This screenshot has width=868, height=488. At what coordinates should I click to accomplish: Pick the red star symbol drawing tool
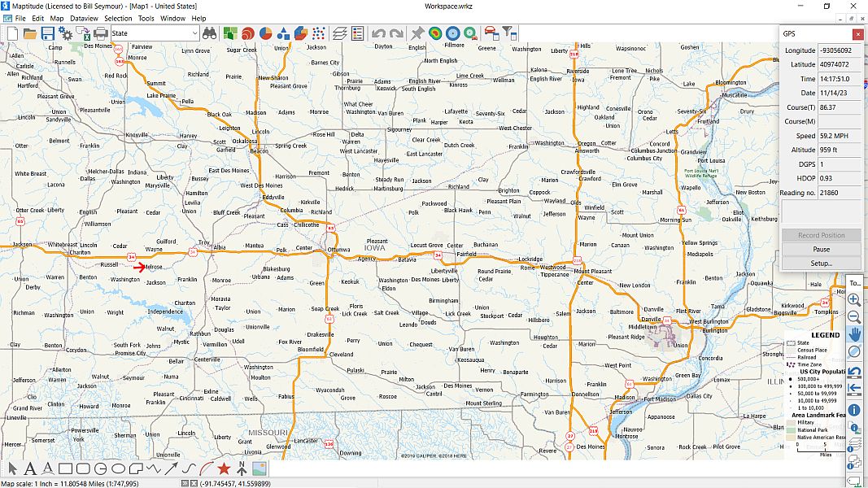[223, 468]
